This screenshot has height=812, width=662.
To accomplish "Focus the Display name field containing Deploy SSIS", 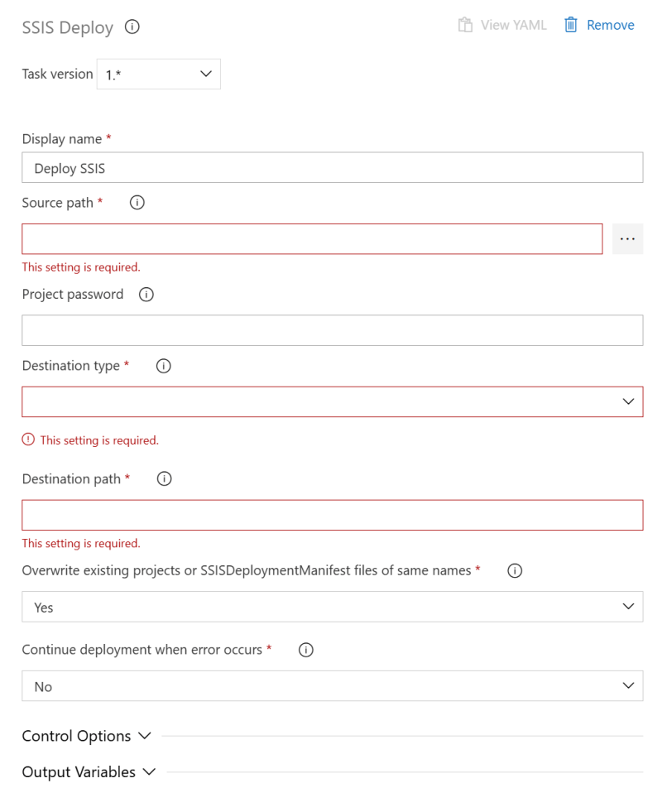I will tap(333, 168).
